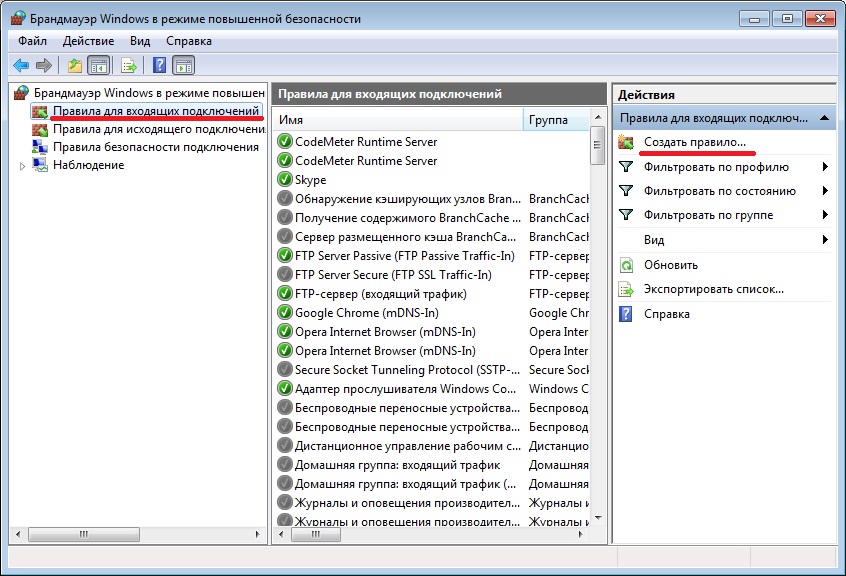Click green check icon beside Google Chrome (mDNS-In)
846x576 pixels.
click(284, 313)
